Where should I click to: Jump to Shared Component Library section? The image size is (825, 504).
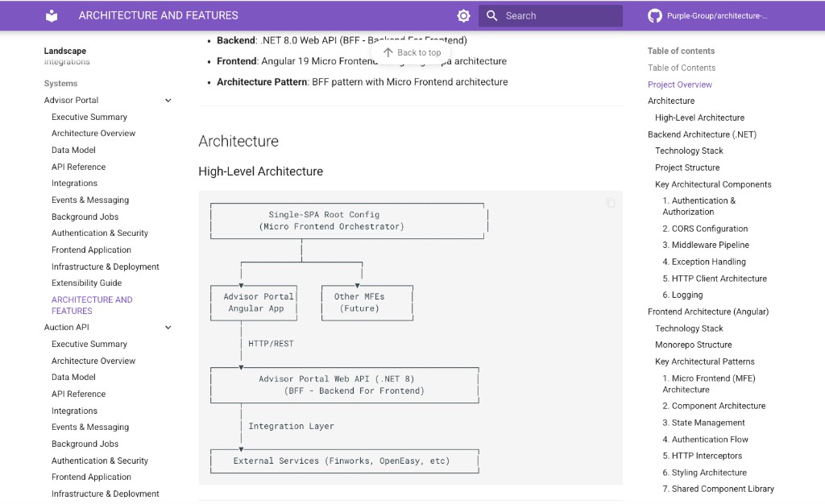718,489
